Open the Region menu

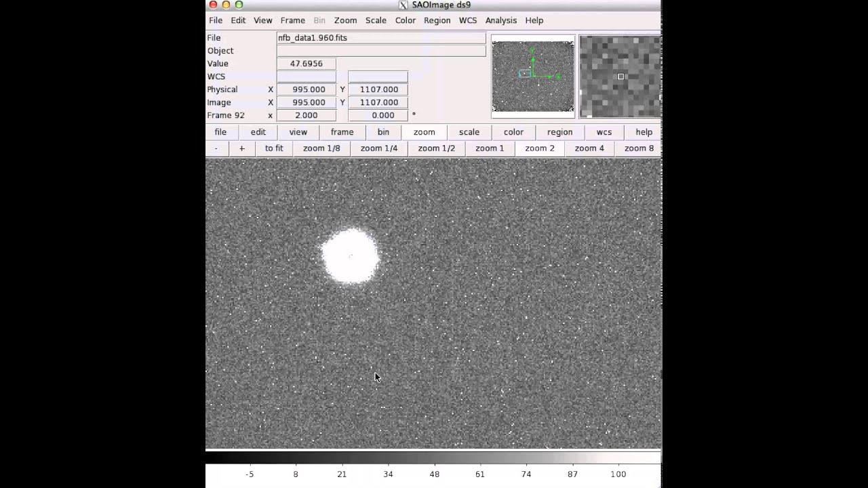pyautogui.click(x=437, y=20)
